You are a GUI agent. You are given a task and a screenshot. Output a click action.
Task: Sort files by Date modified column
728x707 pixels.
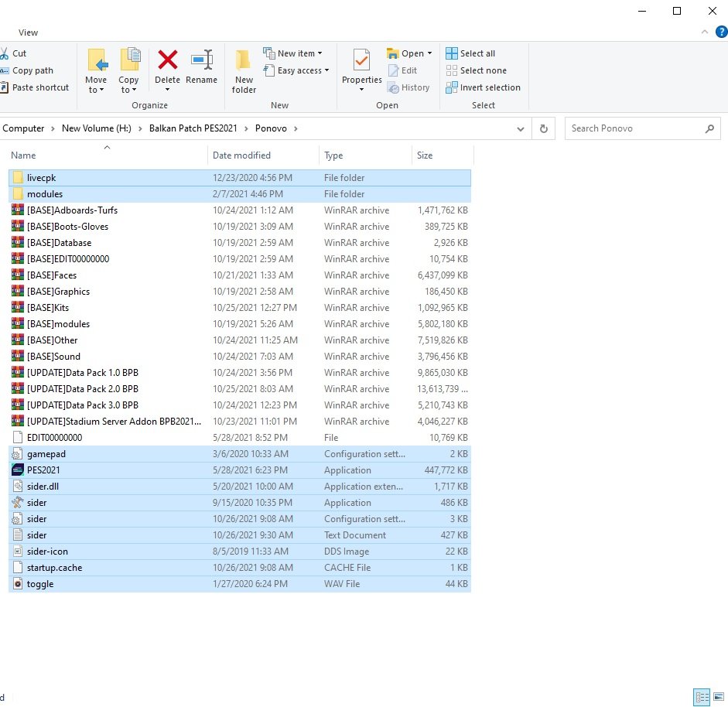click(242, 155)
